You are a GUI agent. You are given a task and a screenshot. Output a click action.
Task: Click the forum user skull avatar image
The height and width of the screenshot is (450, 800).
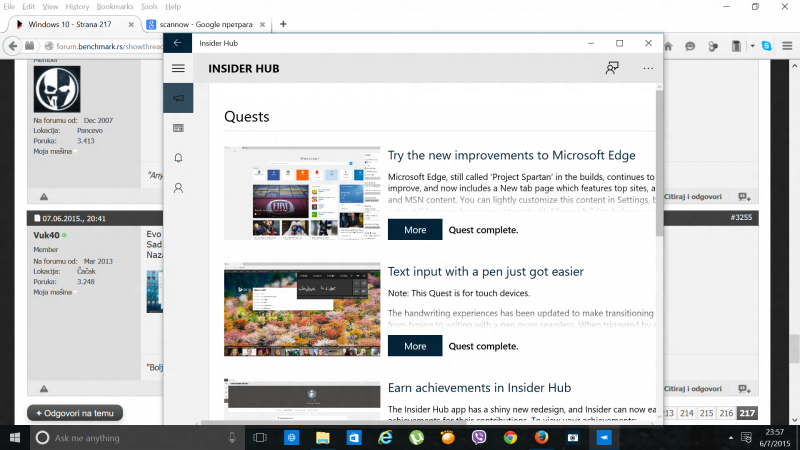pos(57,89)
